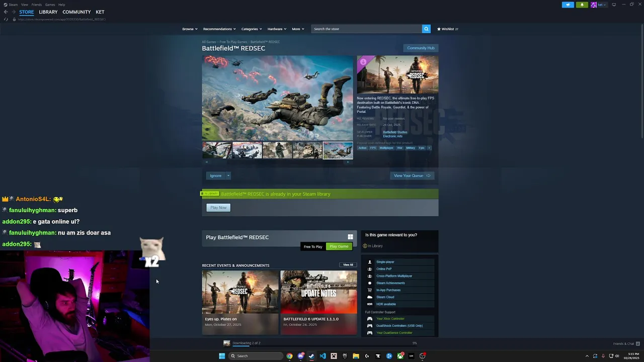Click Steam Achievements feature link
644x362 pixels.
[x=390, y=283]
